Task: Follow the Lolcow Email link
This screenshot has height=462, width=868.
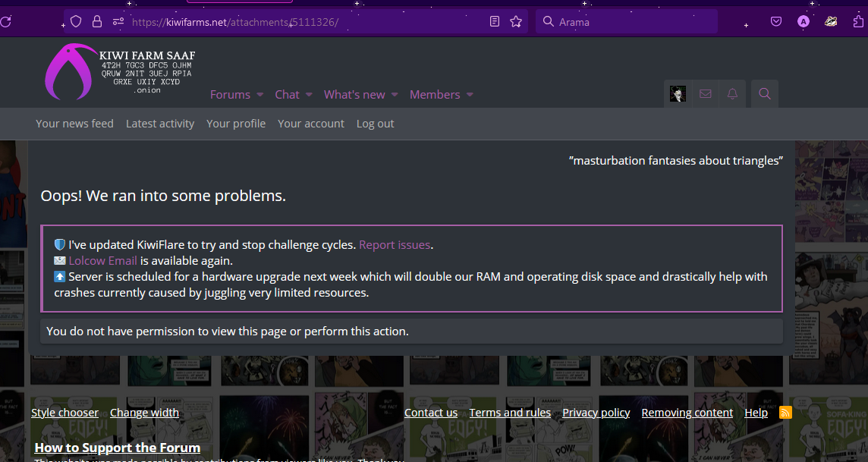Action: point(103,261)
